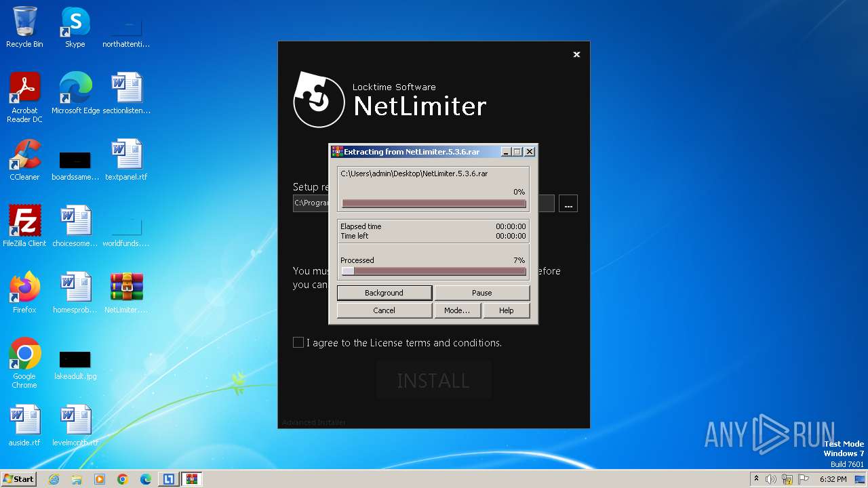868x488 pixels.
Task: Pause the extraction
Action: tap(482, 293)
